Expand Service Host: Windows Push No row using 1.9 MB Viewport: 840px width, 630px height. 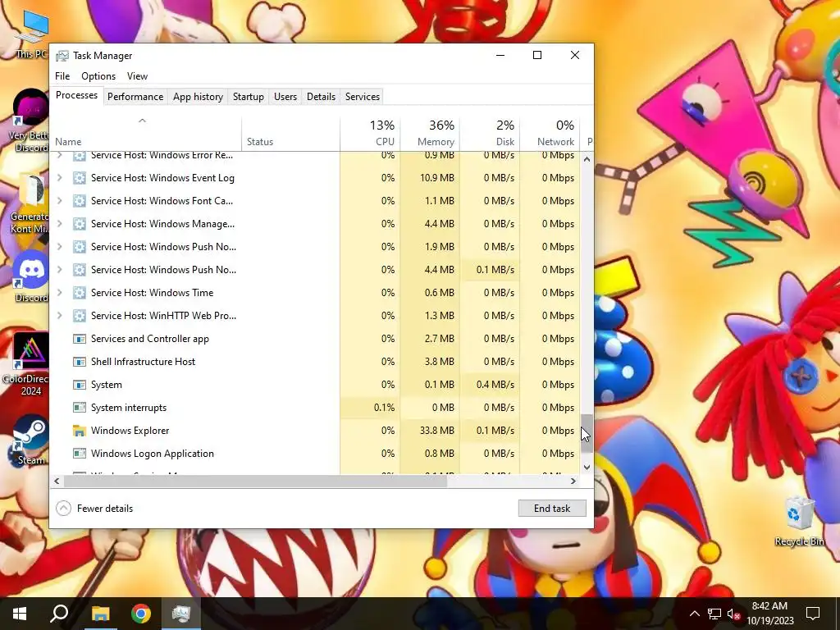coord(59,247)
